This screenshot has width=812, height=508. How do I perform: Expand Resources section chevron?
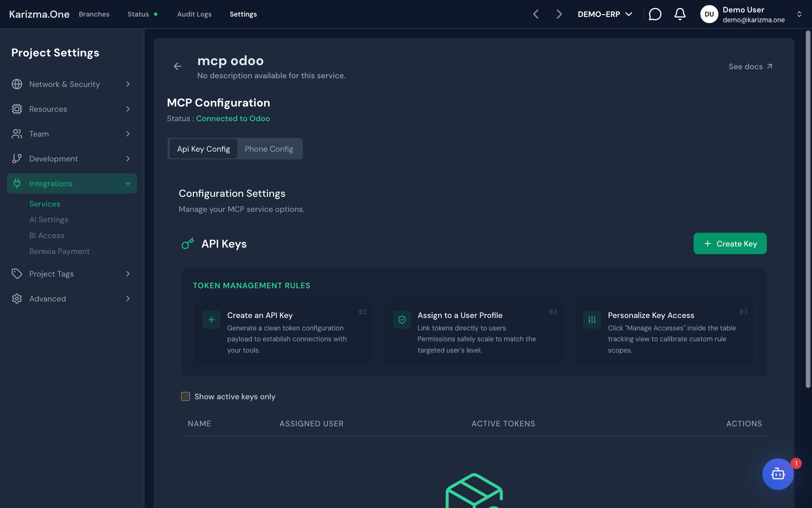pyautogui.click(x=128, y=109)
